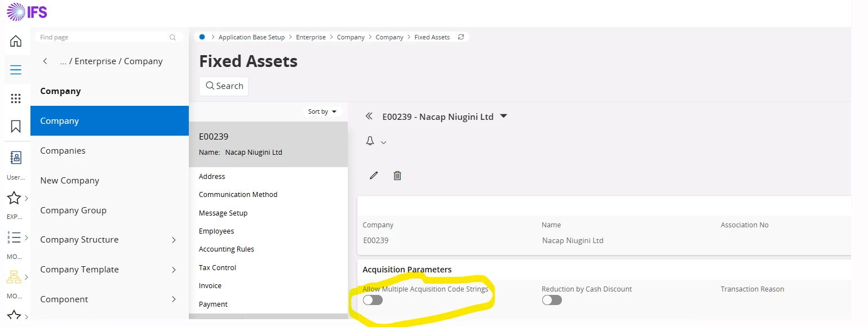Click Fixed Assets breadcrumb link
The width and height of the screenshot is (868, 327).
[x=432, y=37]
